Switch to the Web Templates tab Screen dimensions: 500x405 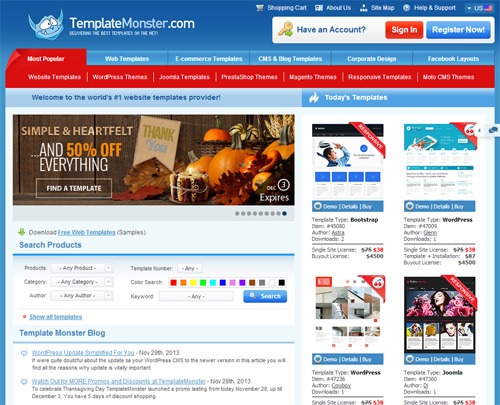coord(127,59)
